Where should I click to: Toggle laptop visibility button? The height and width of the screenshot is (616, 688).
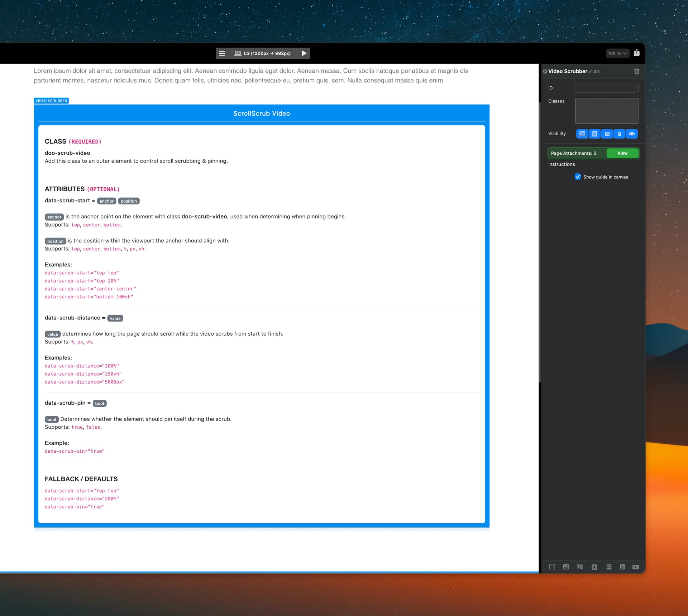click(582, 134)
